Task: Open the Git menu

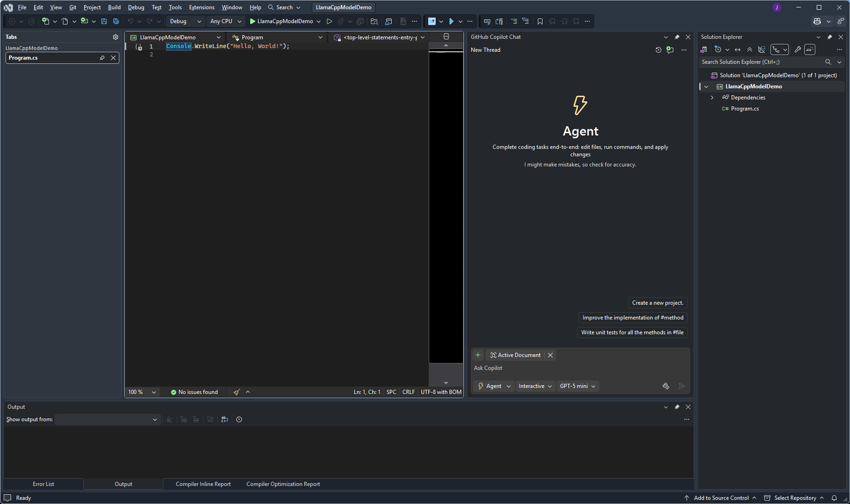Action: point(73,7)
